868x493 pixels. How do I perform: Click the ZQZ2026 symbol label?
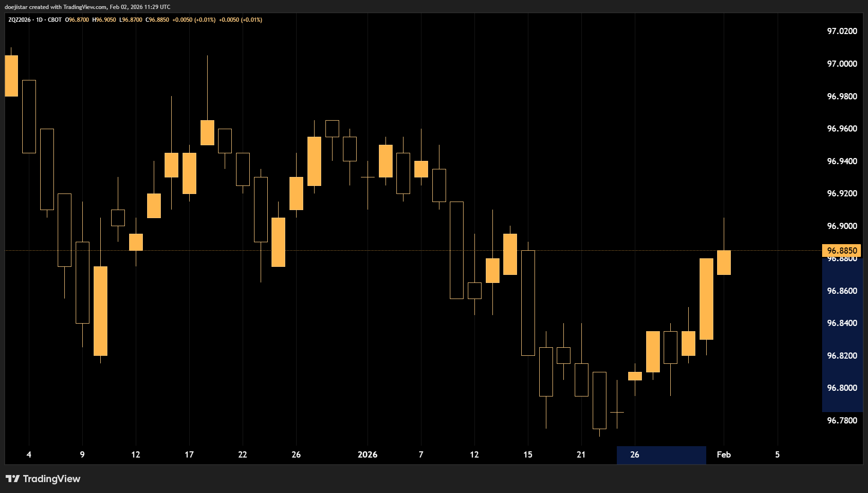click(19, 20)
